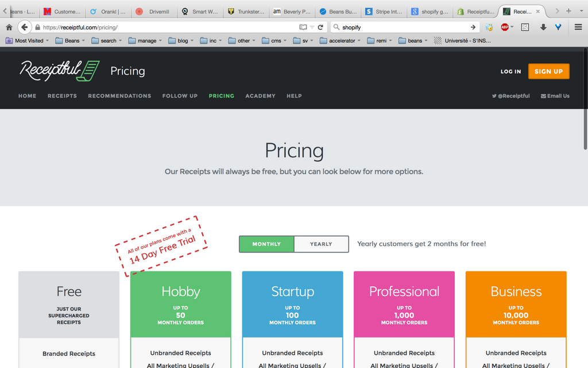Open the reader view icon in address bar
The width and height of the screenshot is (588, 368).
(x=303, y=27)
